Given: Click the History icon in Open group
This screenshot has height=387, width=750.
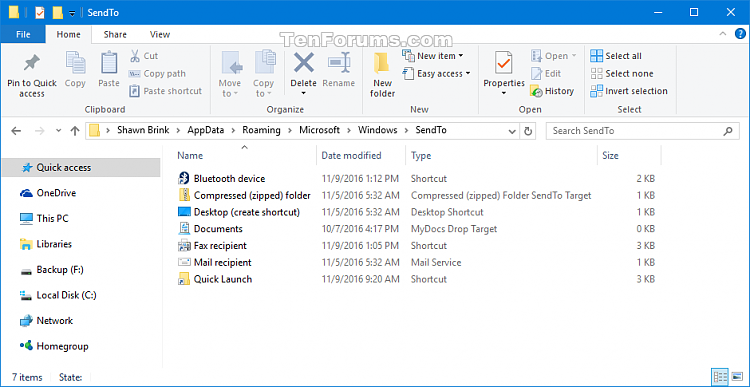Looking at the screenshot, I should [536, 91].
